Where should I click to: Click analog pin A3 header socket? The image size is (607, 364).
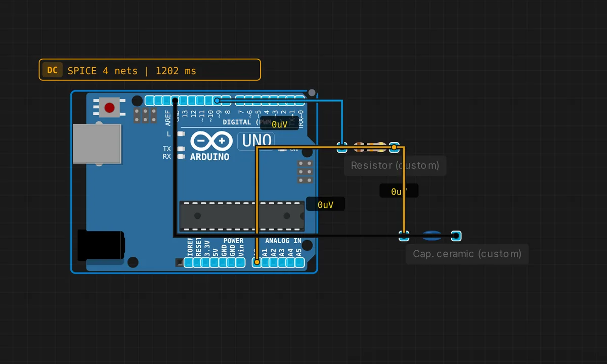[x=282, y=262]
